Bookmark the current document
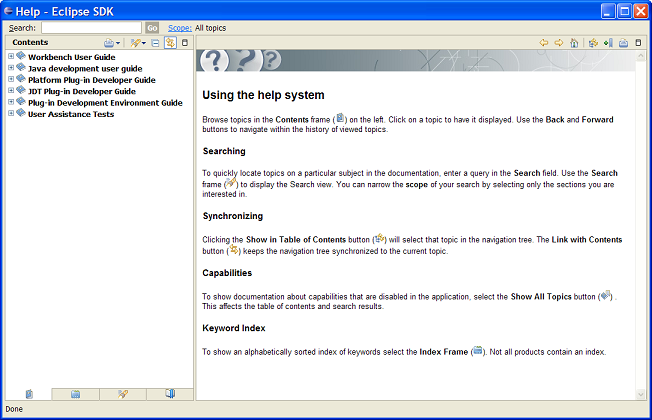Screen dimensions: 652x420 point(608,42)
